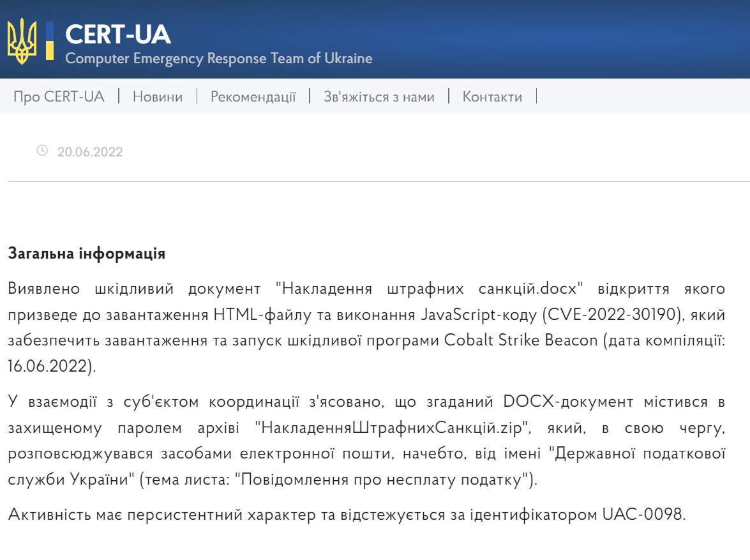Click the clock icon beside the date
Screen dimensions: 750x560
[x=42, y=151]
